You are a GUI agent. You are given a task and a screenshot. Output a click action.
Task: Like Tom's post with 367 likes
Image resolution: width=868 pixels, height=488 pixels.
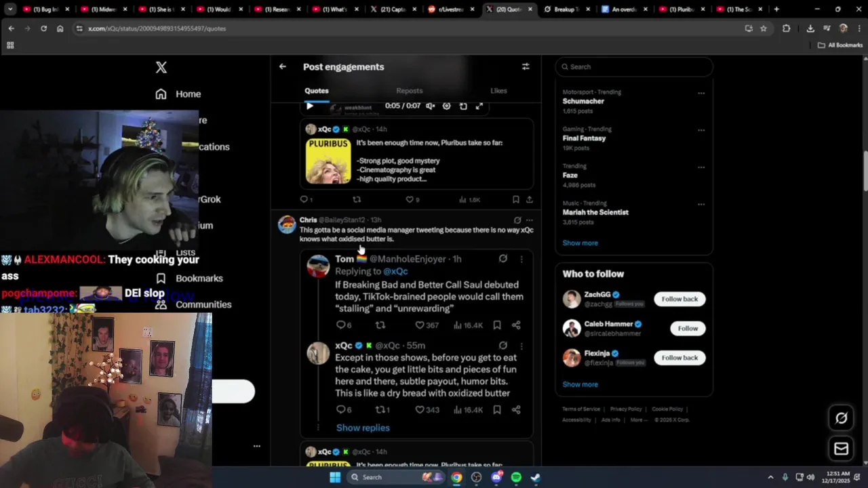click(x=427, y=325)
